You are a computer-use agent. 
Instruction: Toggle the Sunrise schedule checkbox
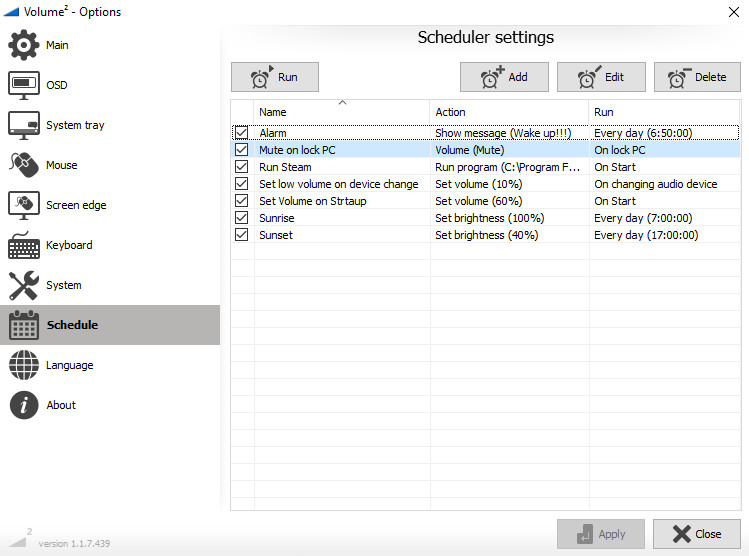tap(241, 218)
